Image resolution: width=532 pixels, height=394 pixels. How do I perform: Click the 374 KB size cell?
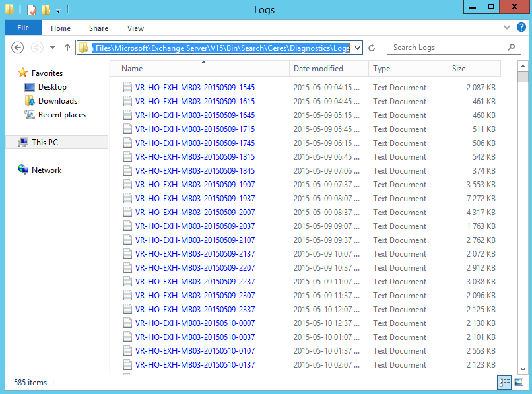(484, 171)
